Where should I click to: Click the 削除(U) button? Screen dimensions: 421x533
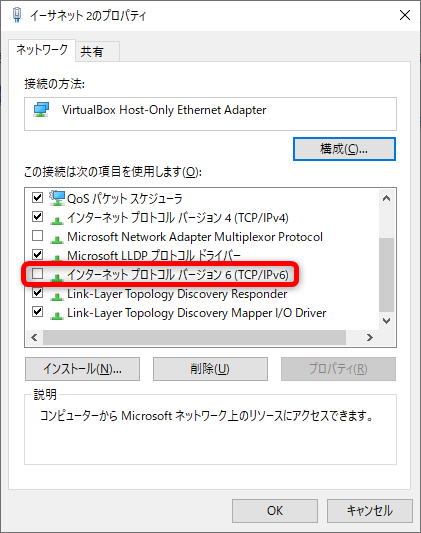(210, 369)
